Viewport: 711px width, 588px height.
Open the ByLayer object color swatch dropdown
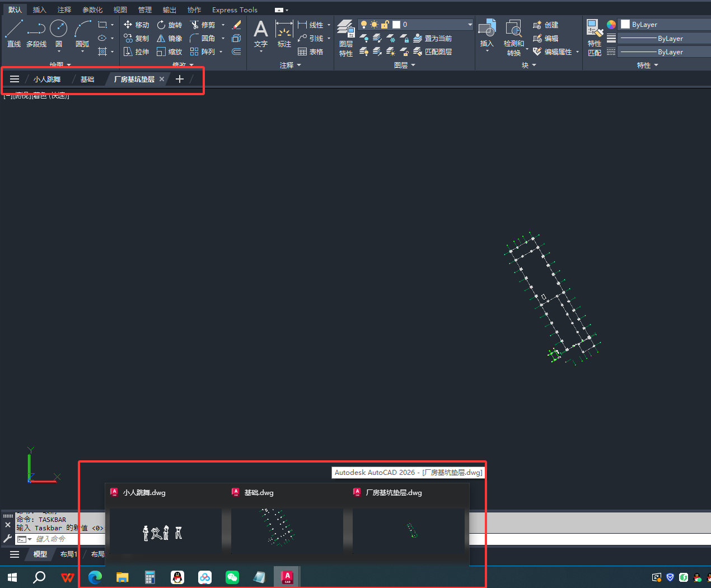click(x=664, y=25)
